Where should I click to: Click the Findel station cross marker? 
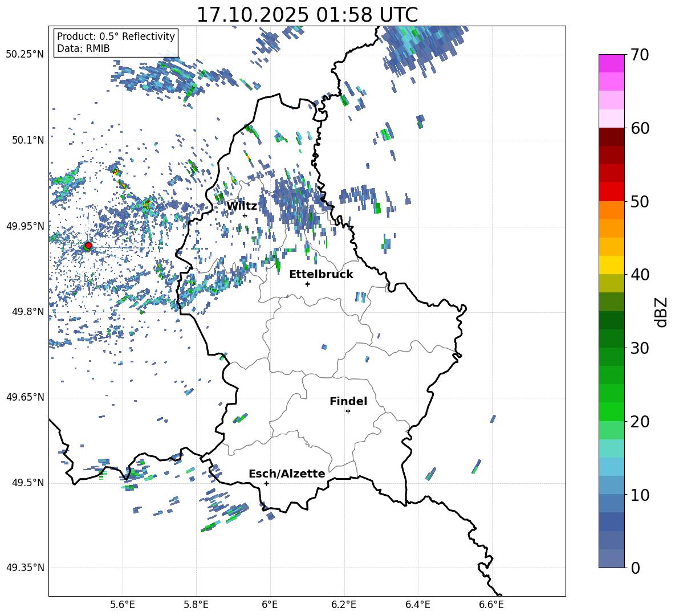click(x=348, y=411)
